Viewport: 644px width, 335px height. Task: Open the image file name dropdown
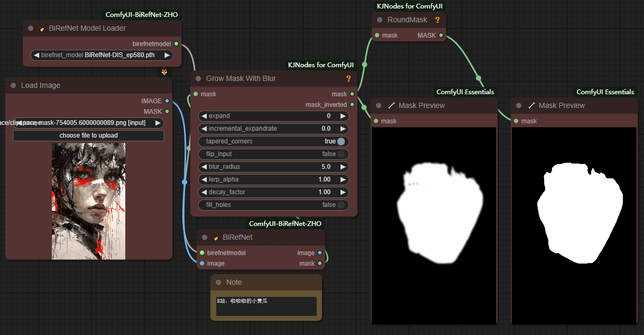click(x=88, y=123)
